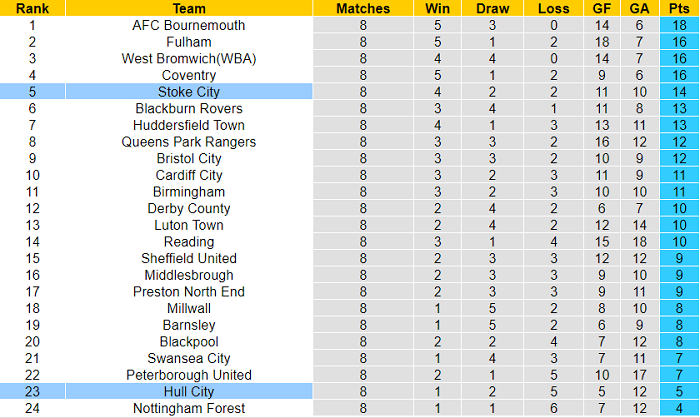
Task: Click the GF column header
Action: [x=600, y=8]
